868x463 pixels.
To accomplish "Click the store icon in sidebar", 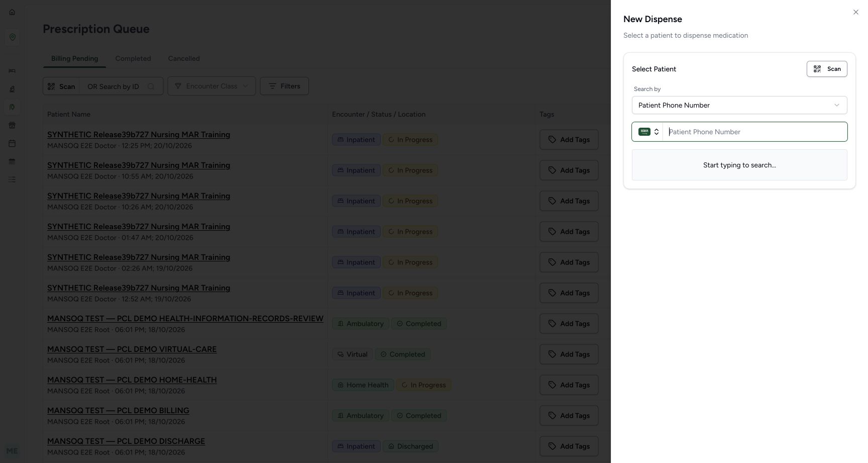I will 12,125.
